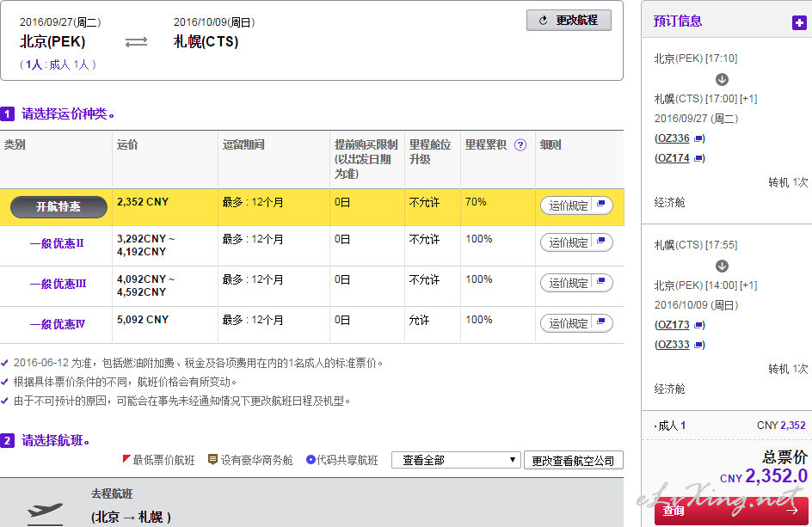
Task: Click the 设有豪华商务舱 legend icon
Action: pyautogui.click(x=212, y=459)
